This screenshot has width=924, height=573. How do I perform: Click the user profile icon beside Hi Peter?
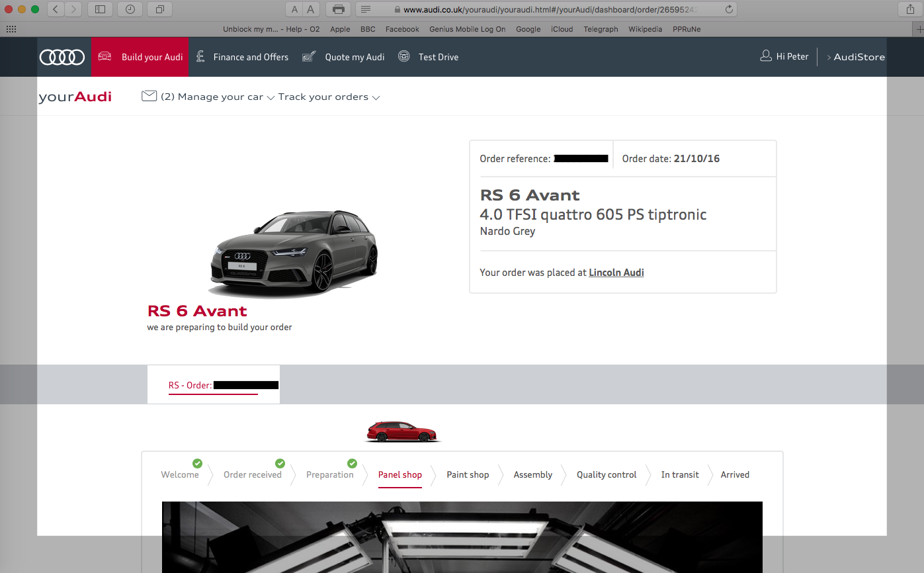(766, 56)
